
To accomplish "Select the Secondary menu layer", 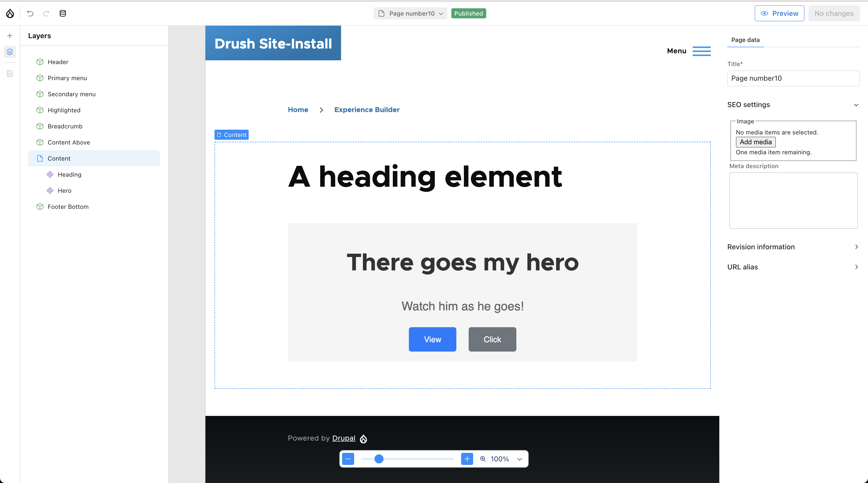I will pos(94,94).
